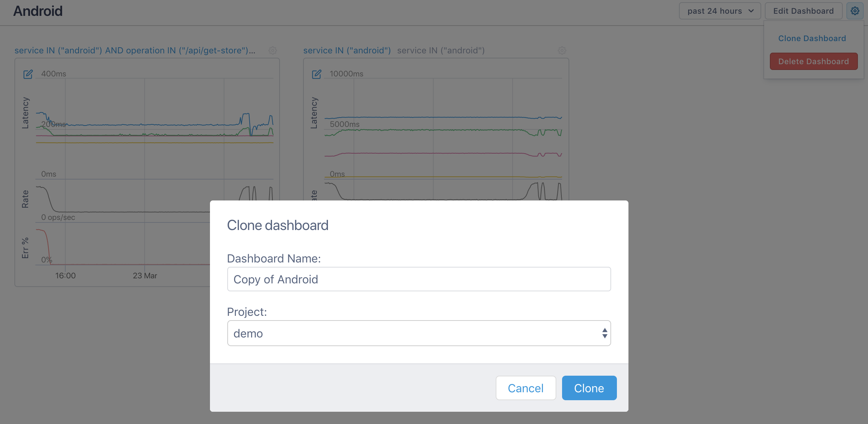Click the left panel query title text
The image size is (868, 424).
tap(135, 50)
